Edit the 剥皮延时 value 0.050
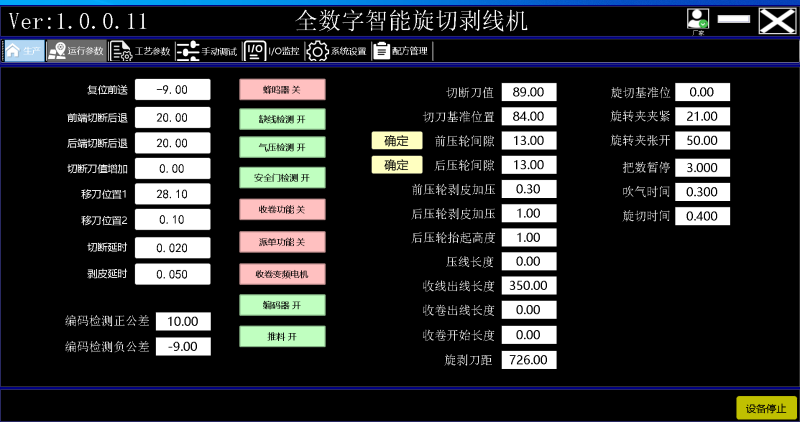The height and width of the screenshot is (422, 800). click(x=172, y=274)
